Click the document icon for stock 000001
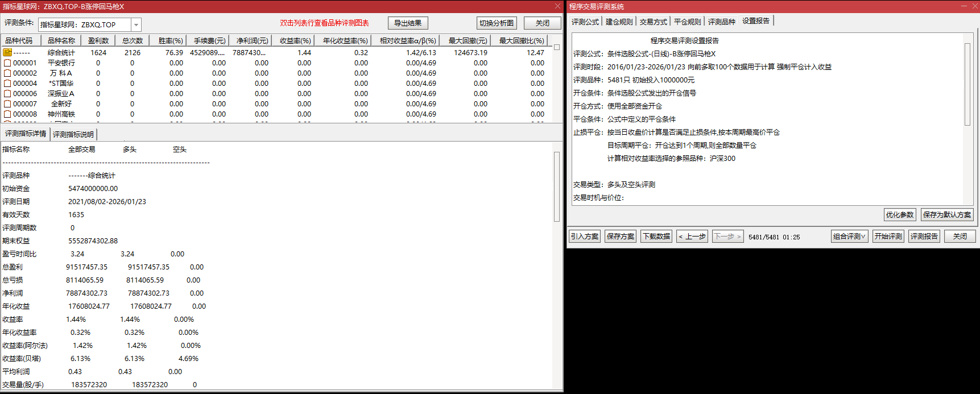This screenshot has width=980, height=394. click(7, 63)
